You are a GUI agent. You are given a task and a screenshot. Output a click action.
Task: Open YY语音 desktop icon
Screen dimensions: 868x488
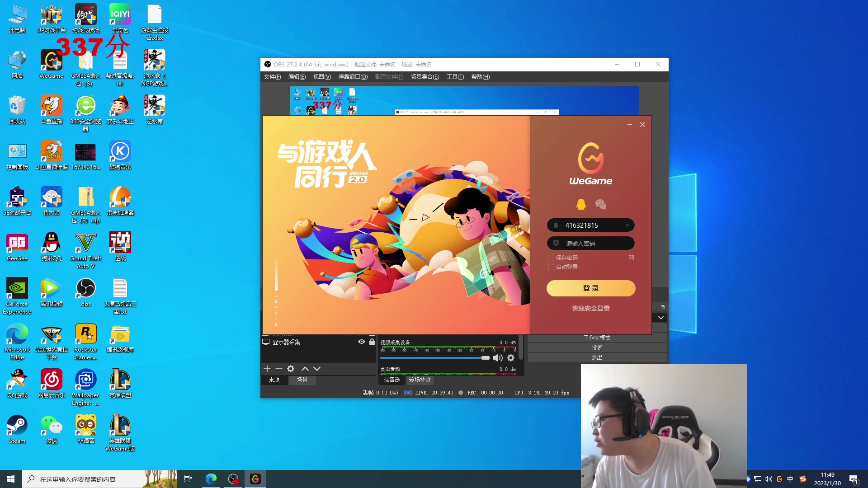click(x=86, y=429)
